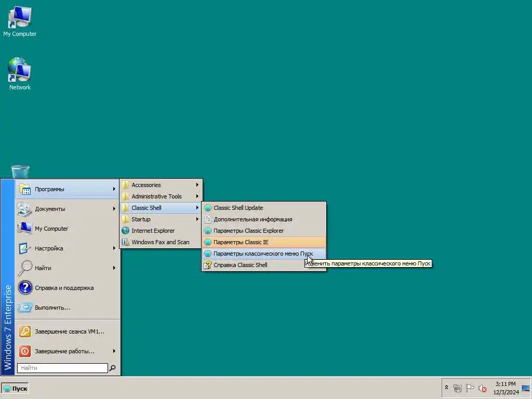Open Справка и поддержка menu entry
This screenshot has width=532, height=399.
pyautogui.click(x=68, y=288)
